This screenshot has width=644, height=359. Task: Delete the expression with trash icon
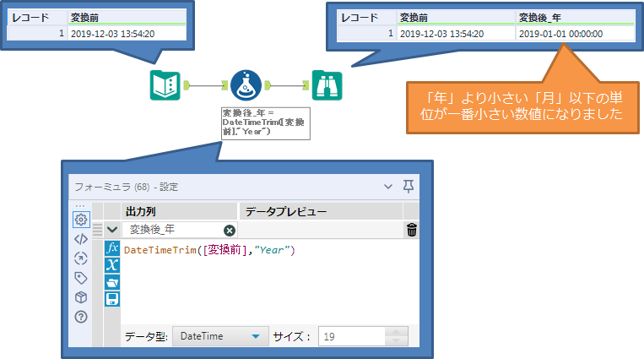(412, 230)
